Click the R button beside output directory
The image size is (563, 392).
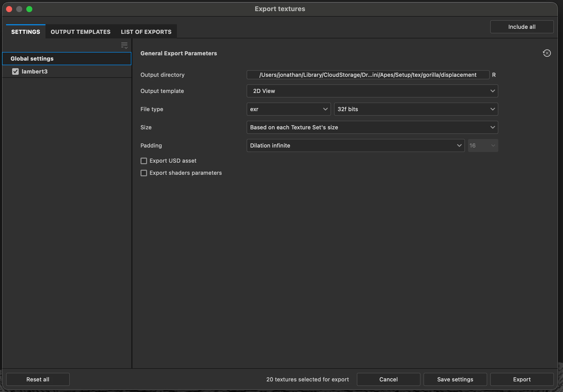494,75
